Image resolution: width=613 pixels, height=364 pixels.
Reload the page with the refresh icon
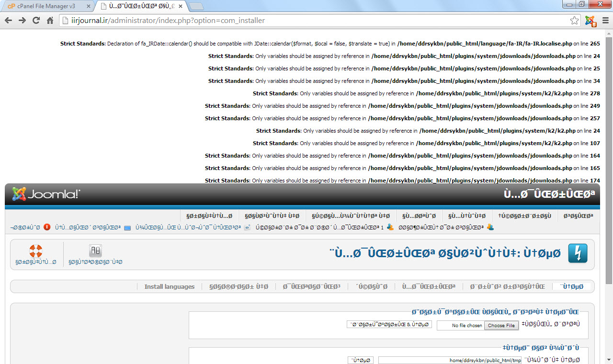pos(36,21)
